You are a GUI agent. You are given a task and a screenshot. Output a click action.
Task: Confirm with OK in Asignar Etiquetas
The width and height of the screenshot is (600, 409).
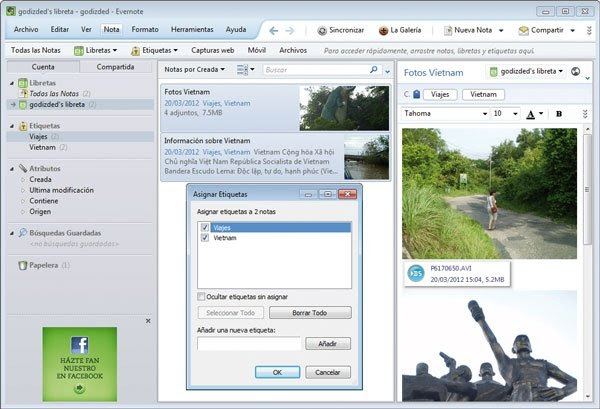pyautogui.click(x=277, y=372)
